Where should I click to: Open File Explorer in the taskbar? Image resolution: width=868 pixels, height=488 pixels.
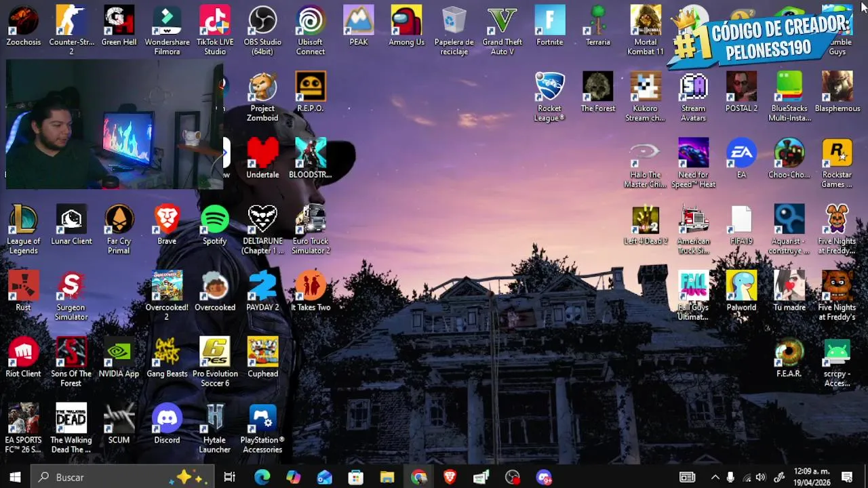[387, 477]
